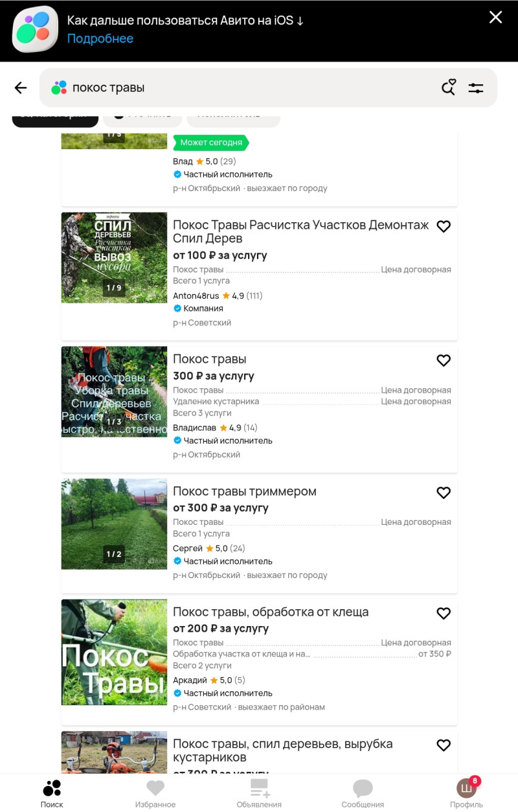Open Покос травы триммером listing title
This screenshot has width=518, height=812.
pyautogui.click(x=245, y=491)
